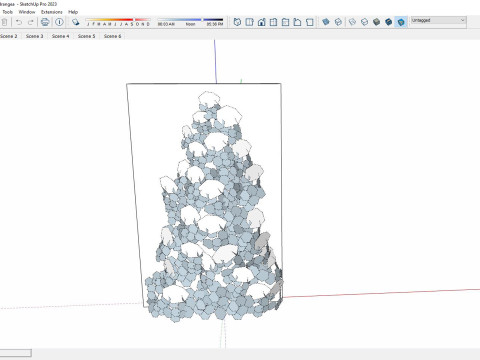Open the Print dialog
The image size is (480, 360).
tap(45, 22)
